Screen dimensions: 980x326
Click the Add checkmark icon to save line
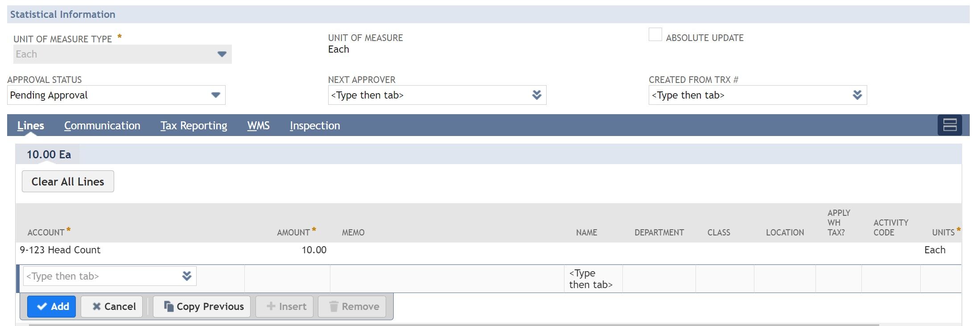click(42, 306)
